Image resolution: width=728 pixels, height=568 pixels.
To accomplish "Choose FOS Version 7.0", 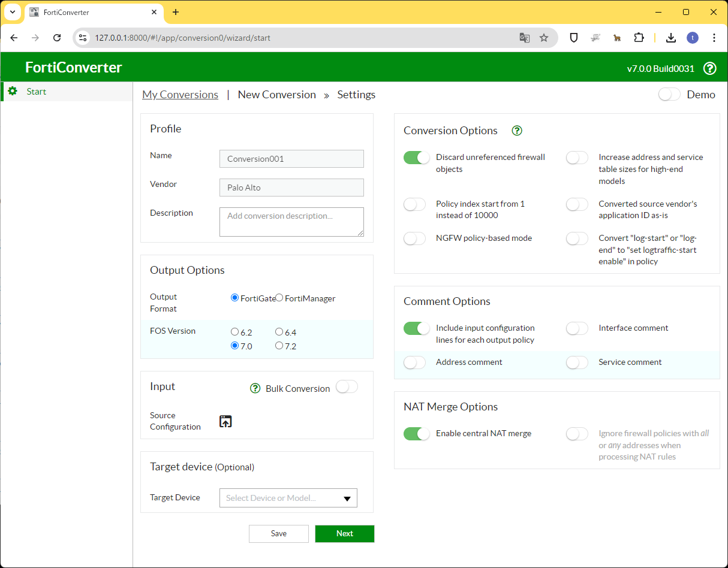I will [234, 346].
